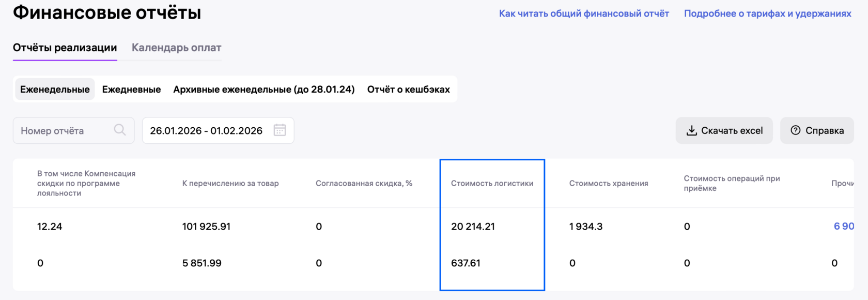Image resolution: width=868 pixels, height=300 pixels.
Task: Click the blue value in the last column
Action: point(843,226)
